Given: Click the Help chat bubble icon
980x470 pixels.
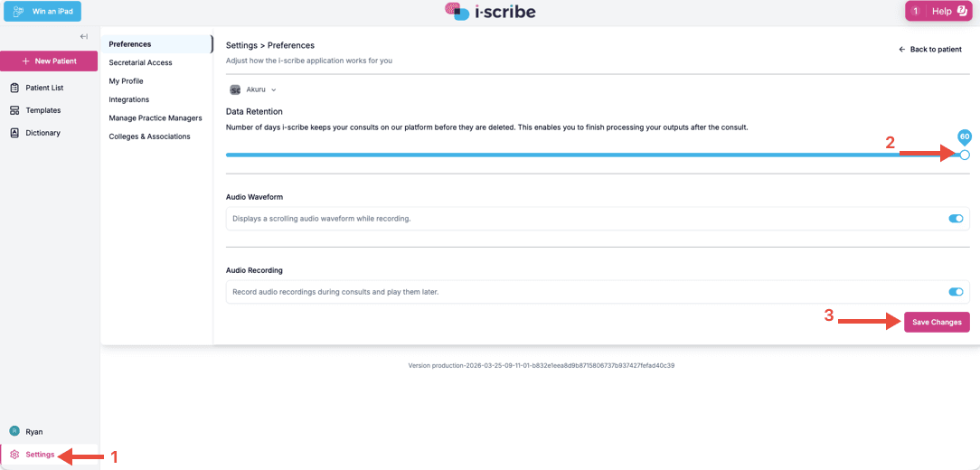Looking at the screenshot, I should [962, 11].
